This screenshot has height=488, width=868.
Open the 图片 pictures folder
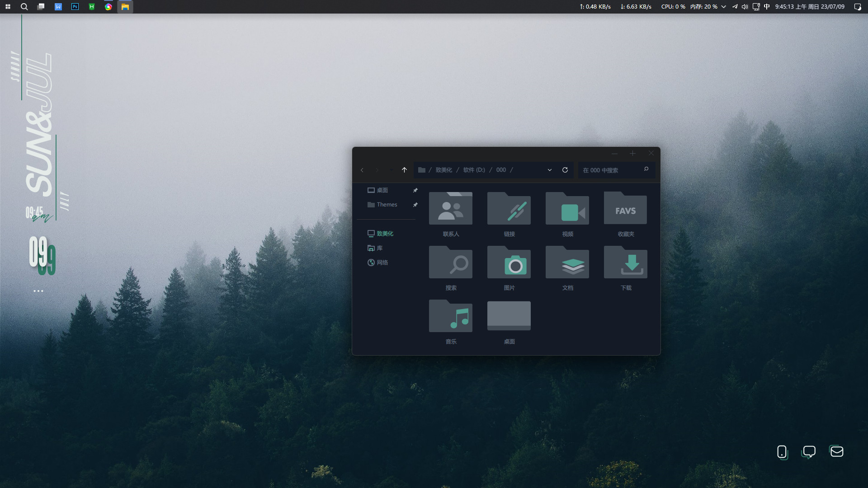tap(509, 263)
